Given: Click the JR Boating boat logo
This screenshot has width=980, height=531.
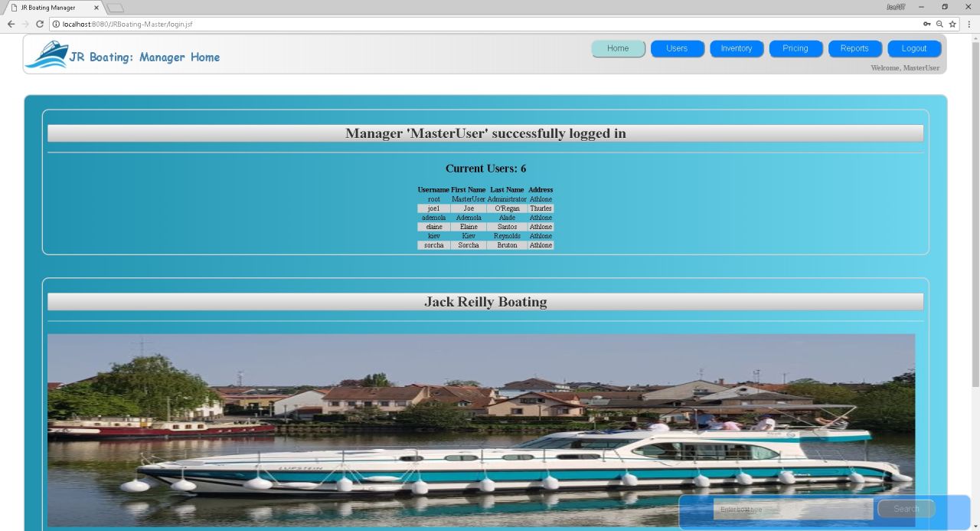Looking at the screenshot, I should pos(46,55).
